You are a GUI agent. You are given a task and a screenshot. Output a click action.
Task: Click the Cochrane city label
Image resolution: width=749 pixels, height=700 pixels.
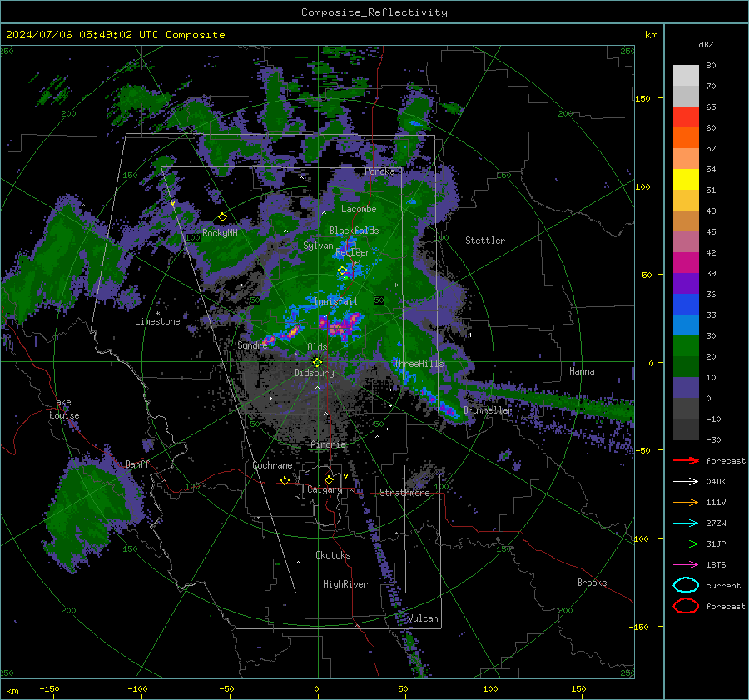coord(272,465)
